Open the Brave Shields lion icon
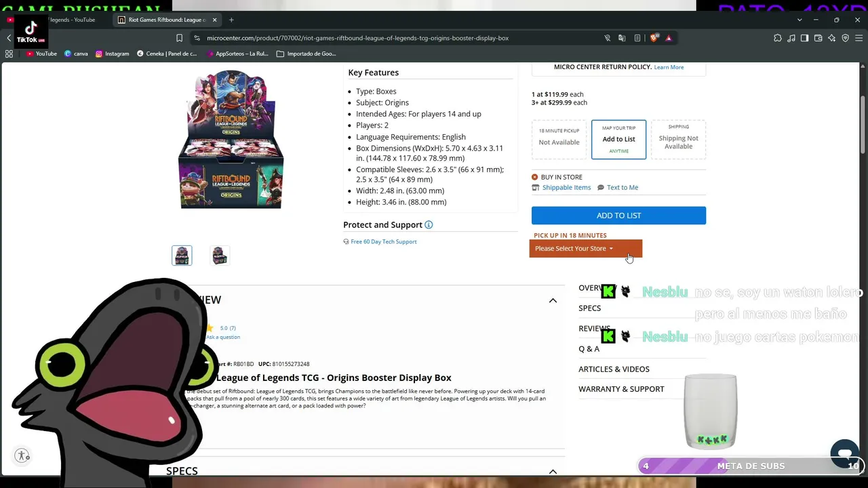The height and width of the screenshot is (488, 868). (x=654, y=38)
